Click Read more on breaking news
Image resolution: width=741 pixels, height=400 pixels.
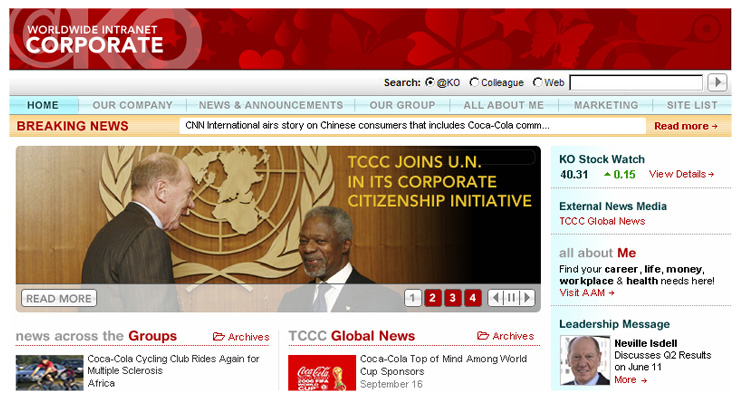click(686, 126)
